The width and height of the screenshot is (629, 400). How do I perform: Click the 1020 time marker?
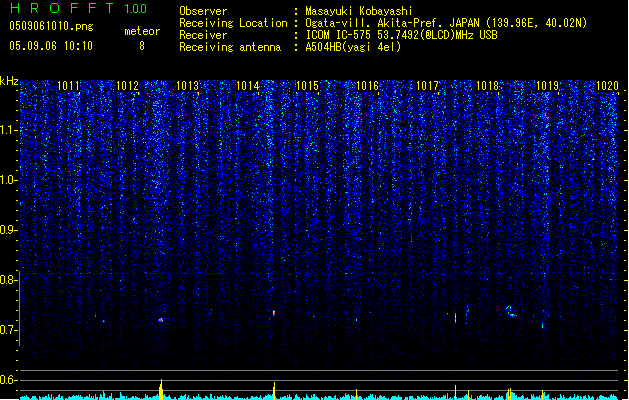tap(607, 86)
